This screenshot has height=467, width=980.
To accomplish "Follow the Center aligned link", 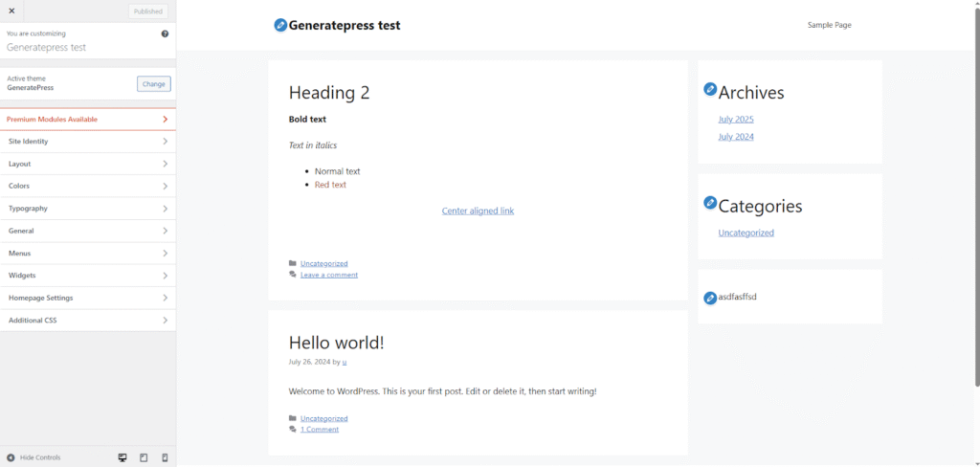I will pos(478,211).
